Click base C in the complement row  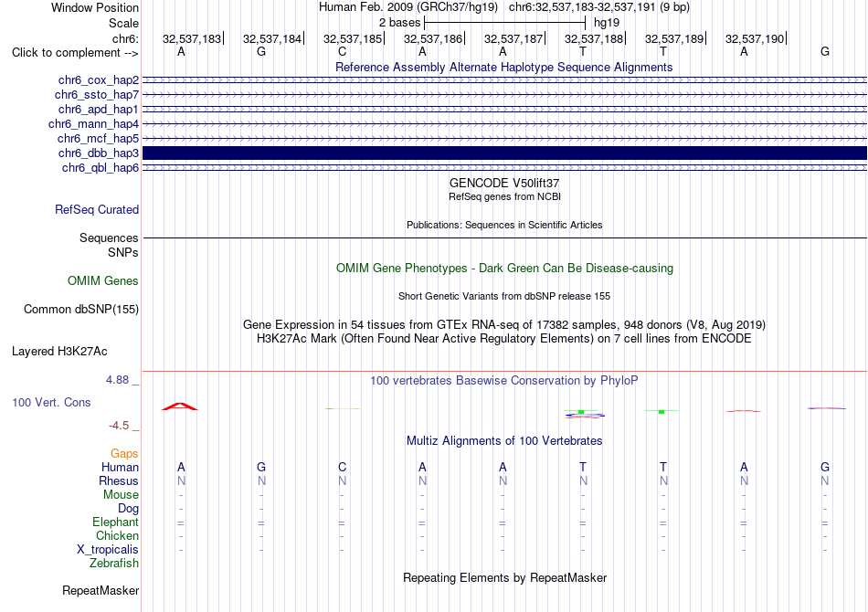coord(342,52)
